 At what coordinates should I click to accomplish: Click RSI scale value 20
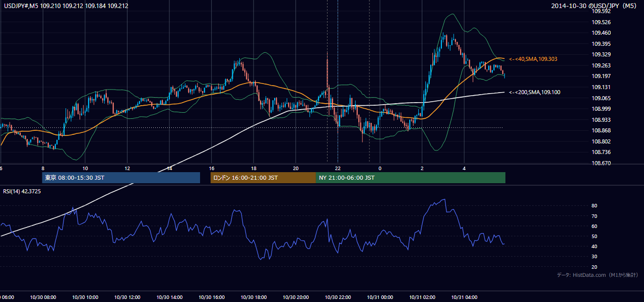pos(595,267)
